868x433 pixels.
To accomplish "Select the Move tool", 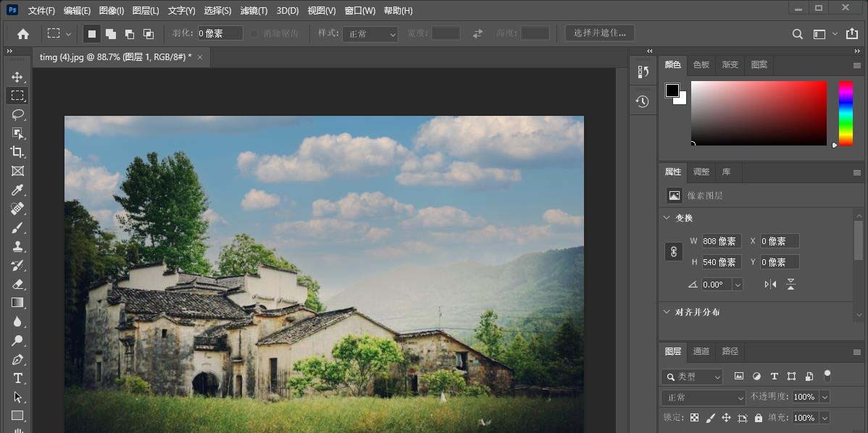I will click(17, 77).
